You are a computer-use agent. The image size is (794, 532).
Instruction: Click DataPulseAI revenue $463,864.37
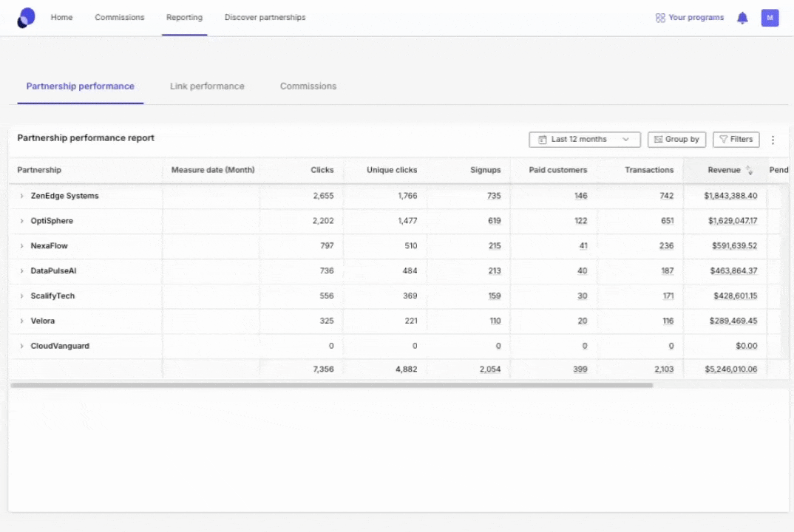(733, 271)
